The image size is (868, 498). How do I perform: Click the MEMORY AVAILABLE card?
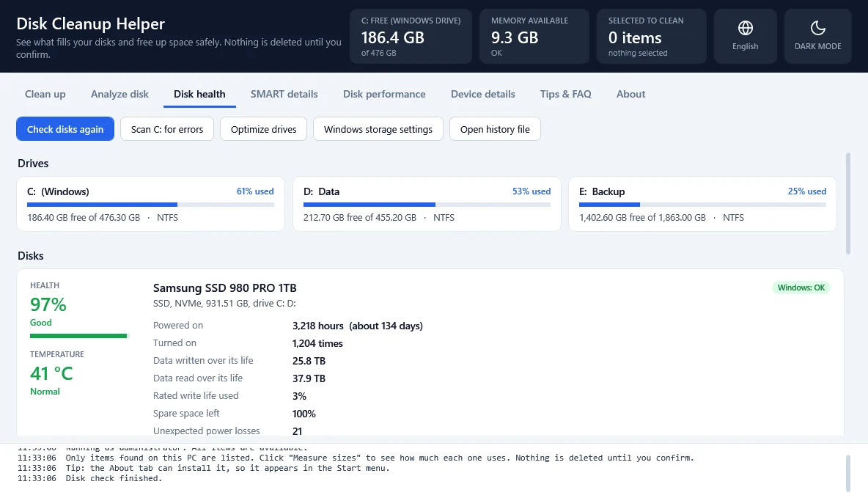534,36
